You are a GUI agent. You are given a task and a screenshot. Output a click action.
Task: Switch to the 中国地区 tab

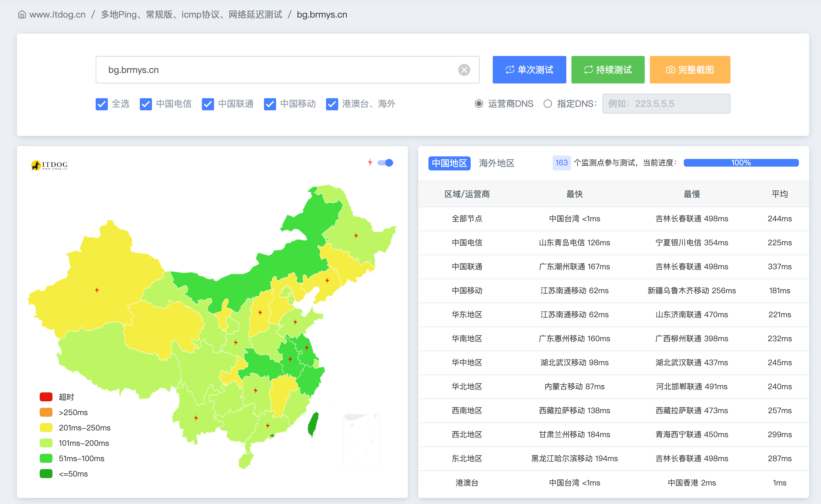pyautogui.click(x=449, y=163)
